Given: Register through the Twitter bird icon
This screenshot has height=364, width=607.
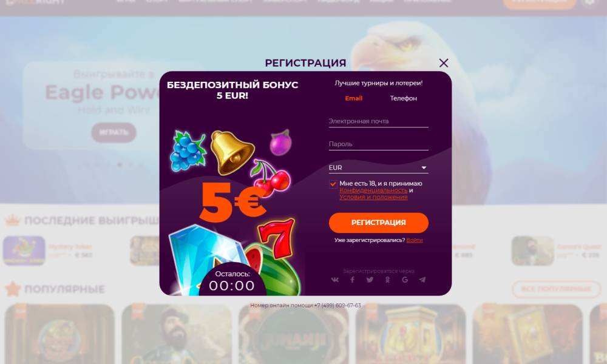Looking at the screenshot, I should point(370,280).
